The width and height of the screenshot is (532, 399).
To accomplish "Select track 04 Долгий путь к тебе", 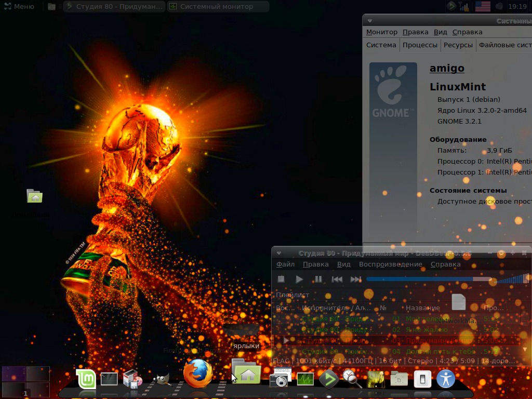I will [x=397, y=352].
